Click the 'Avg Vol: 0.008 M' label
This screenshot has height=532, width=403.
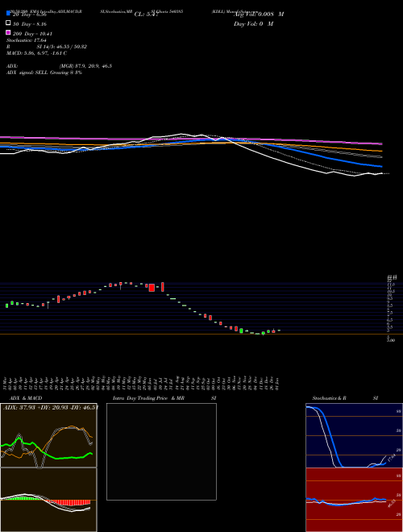pos(259,15)
